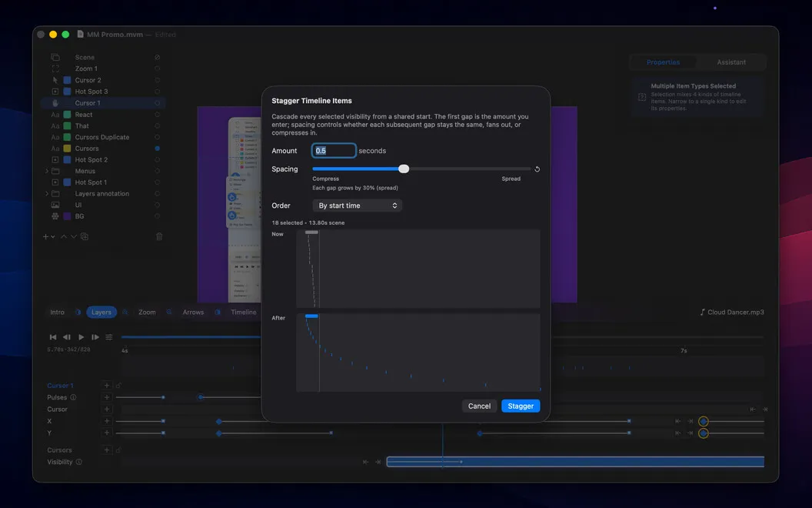
Task: Click the 'After' stagger preview graph
Action: click(x=418, y=352)
